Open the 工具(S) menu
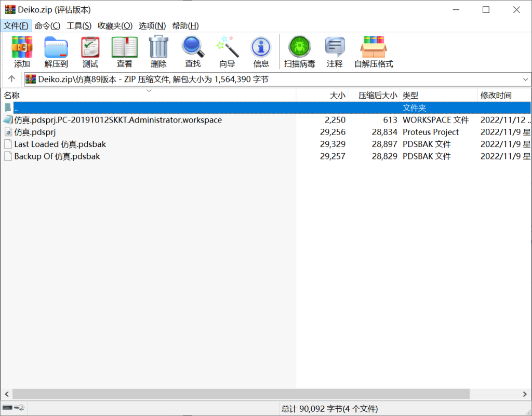Viewport: 532px width, 416px height. (x=79, y=25)
